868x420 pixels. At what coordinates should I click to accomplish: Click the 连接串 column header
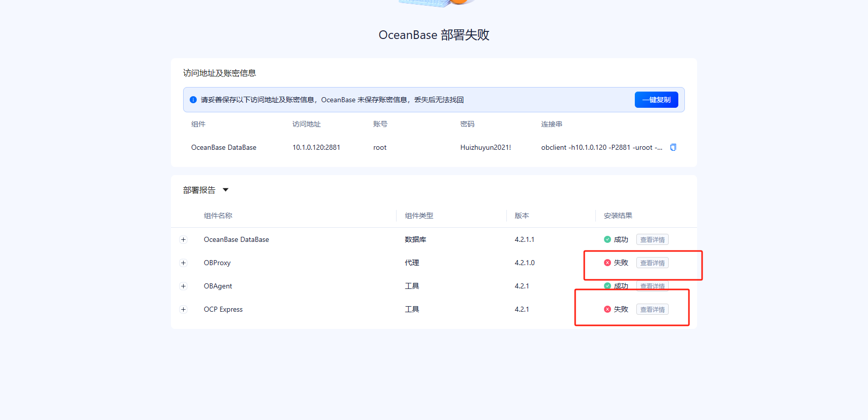click(x=552, y=124)
